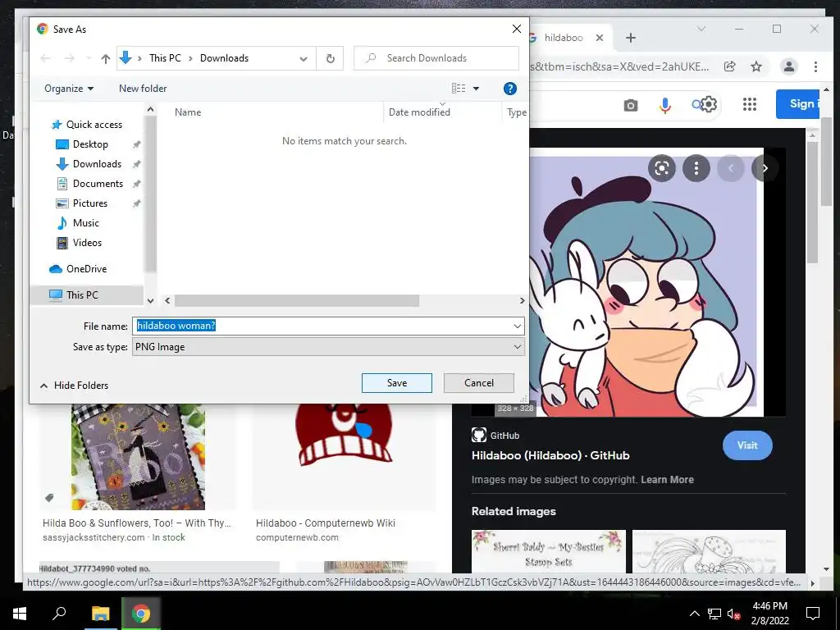Click Chrome's Share this page icon
Screen dimensions: 840x630
729,66
